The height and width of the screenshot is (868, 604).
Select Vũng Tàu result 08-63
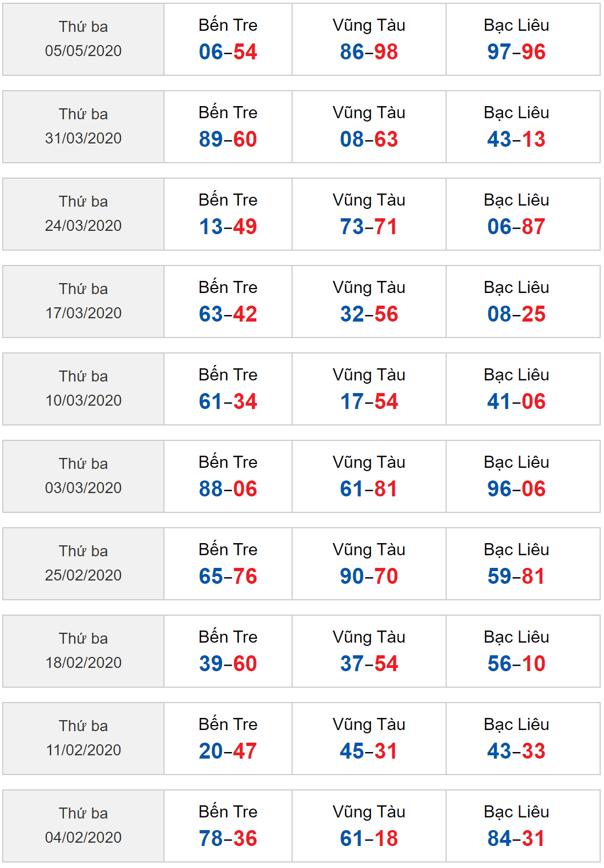pyautogui.click(x=369, y=139)
